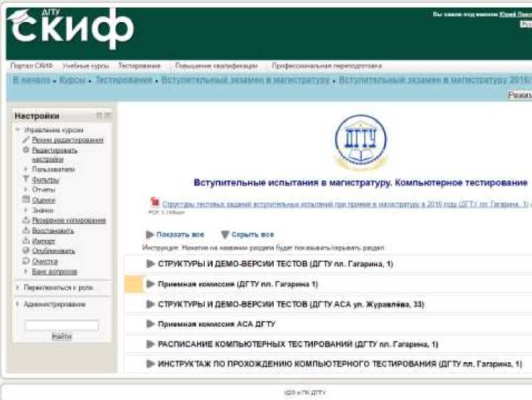532x400 pixels.
Task: Expand the Пользователи tree node
Action: coord(26,169)
